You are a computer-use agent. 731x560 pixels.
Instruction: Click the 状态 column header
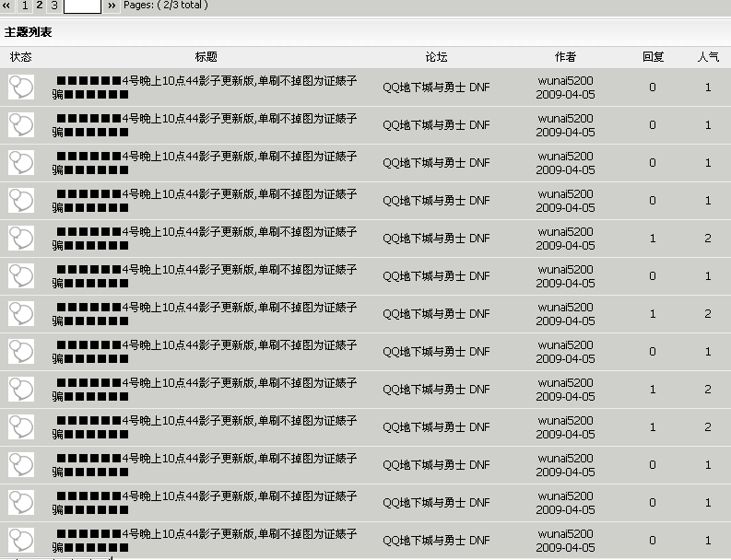(20, 57)
